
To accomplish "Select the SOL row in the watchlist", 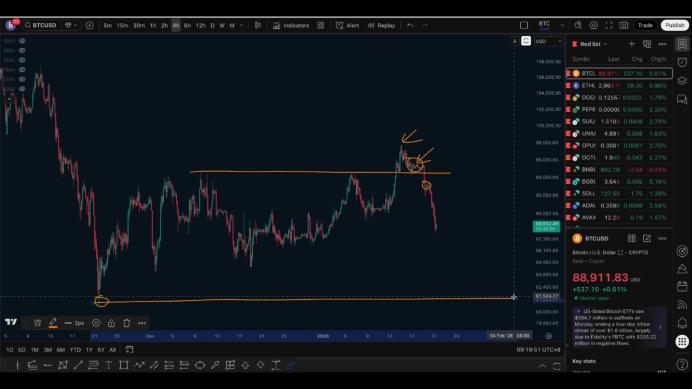I will (x=619, y=193).
